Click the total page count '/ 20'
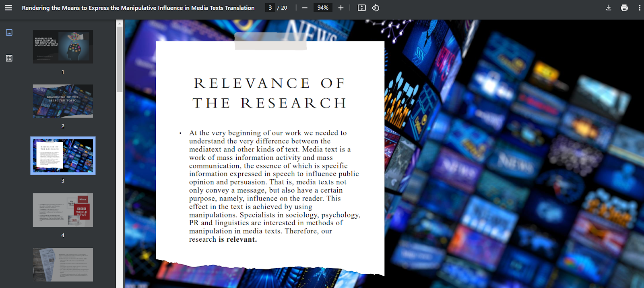This screenshot has width=644, height=288. (x=282, y=8)
